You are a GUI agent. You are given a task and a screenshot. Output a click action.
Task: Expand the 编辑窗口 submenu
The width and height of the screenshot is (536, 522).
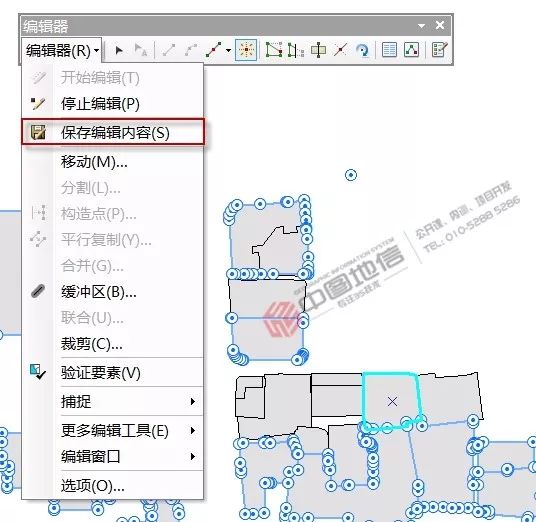[x=112, y=457]
